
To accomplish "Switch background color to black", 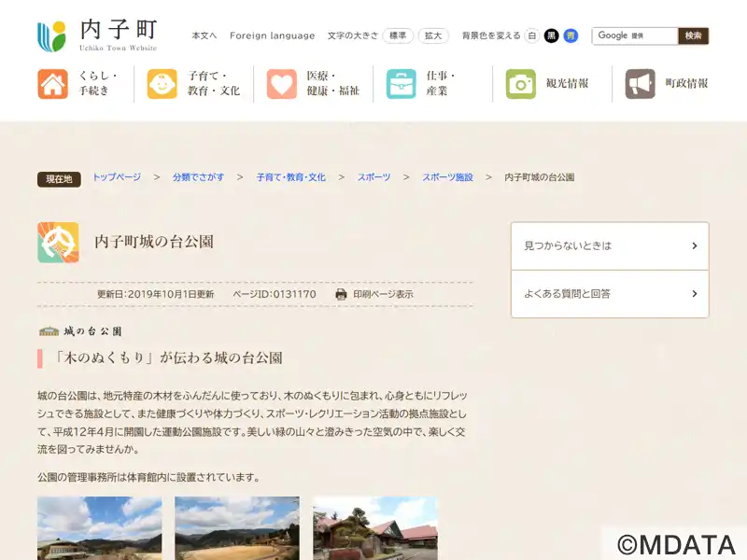I will pyautogui.click(x=551, y=35).
